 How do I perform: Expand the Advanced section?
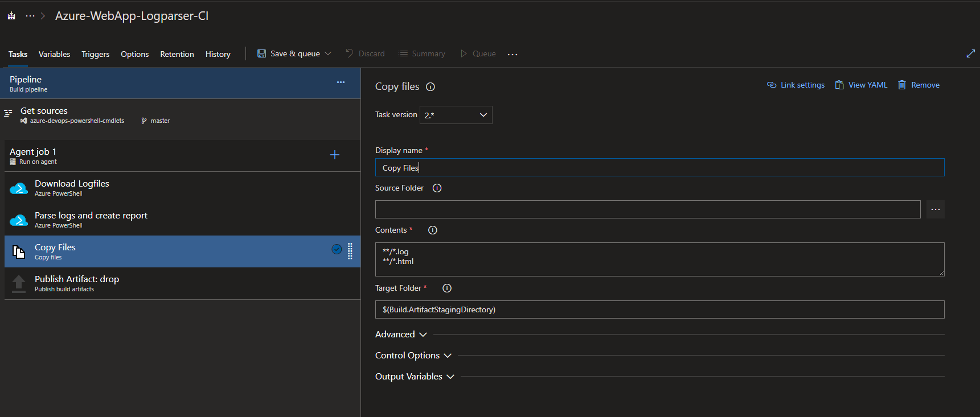pyautogui.click(x=401, y=335)
